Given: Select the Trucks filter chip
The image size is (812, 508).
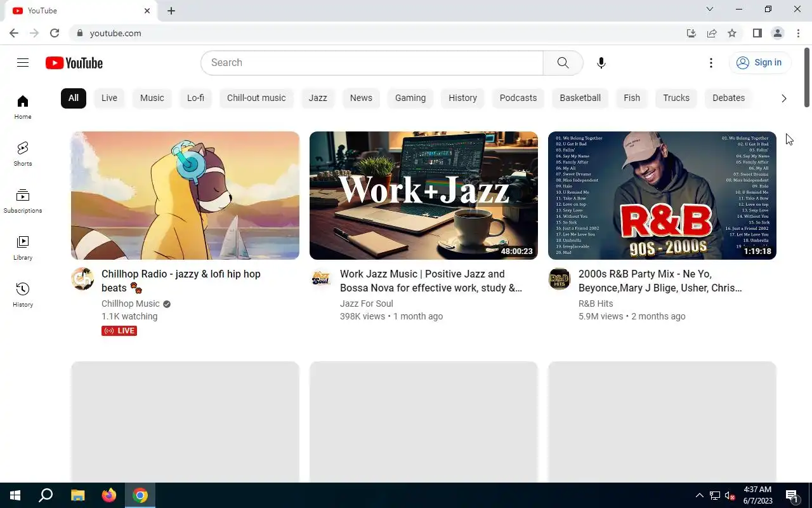Looking at the screenshot, I should pos(676,98).
